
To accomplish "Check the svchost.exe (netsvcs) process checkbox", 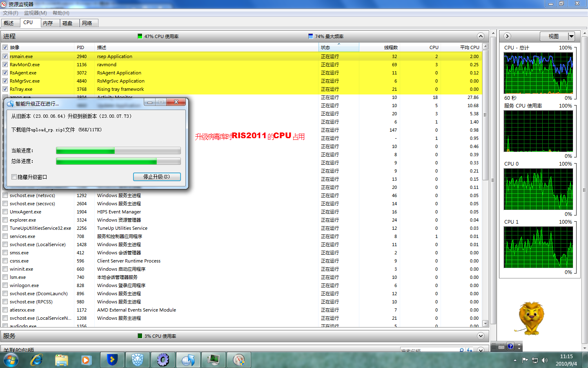I will (5, 195).
